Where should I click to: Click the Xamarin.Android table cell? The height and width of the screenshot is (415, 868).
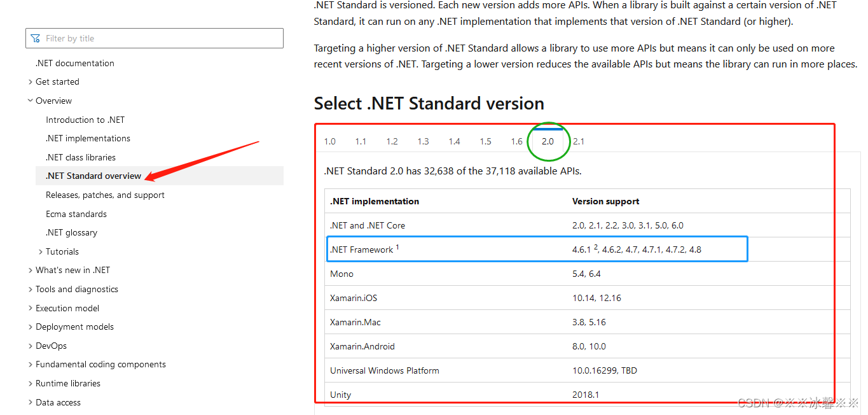(x=362, y=346)
